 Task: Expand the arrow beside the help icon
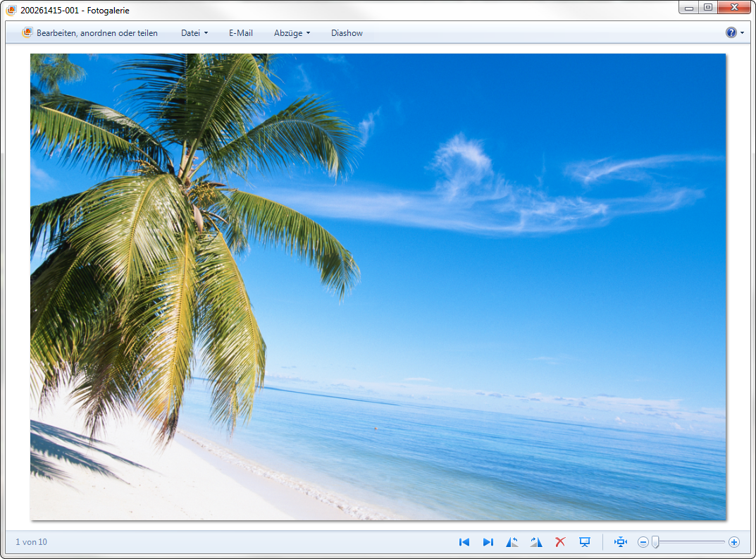pyautogui.click(x=742, y=33)
